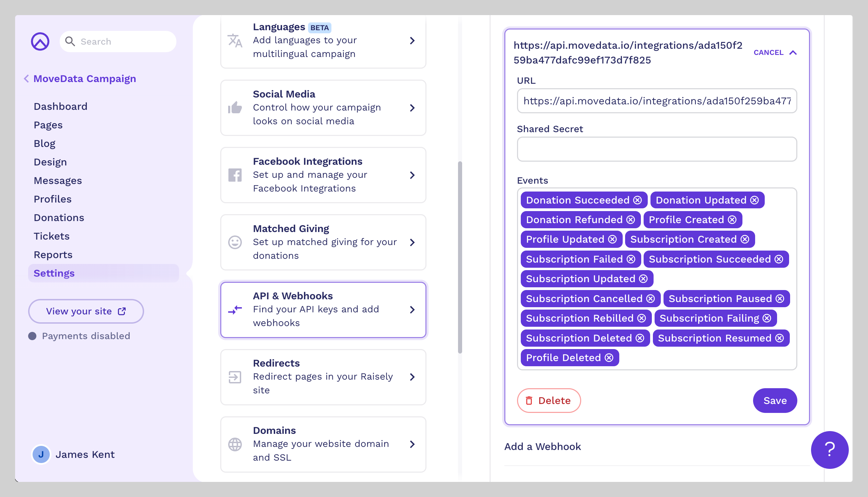Click the Raisely logo icon
Image resolution: width=868 pixels, height=497 pixels.
pos(40,42)
